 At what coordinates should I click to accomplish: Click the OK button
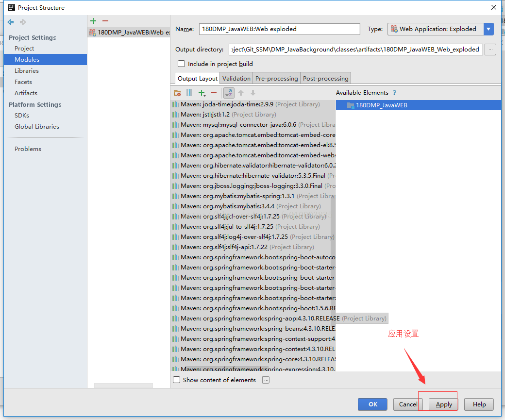[x=372, y=404]
